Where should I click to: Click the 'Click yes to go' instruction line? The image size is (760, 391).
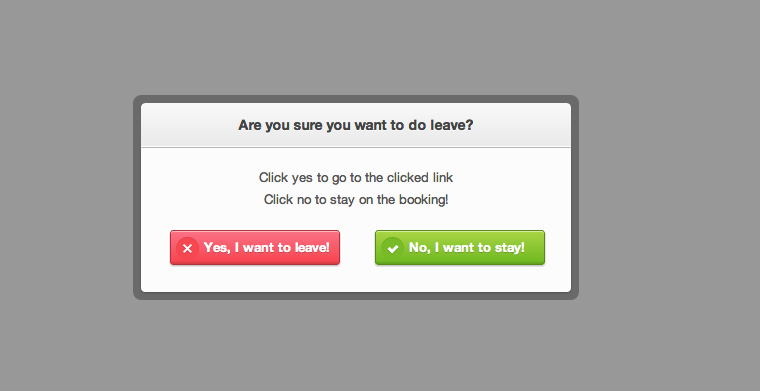[356, 177]
